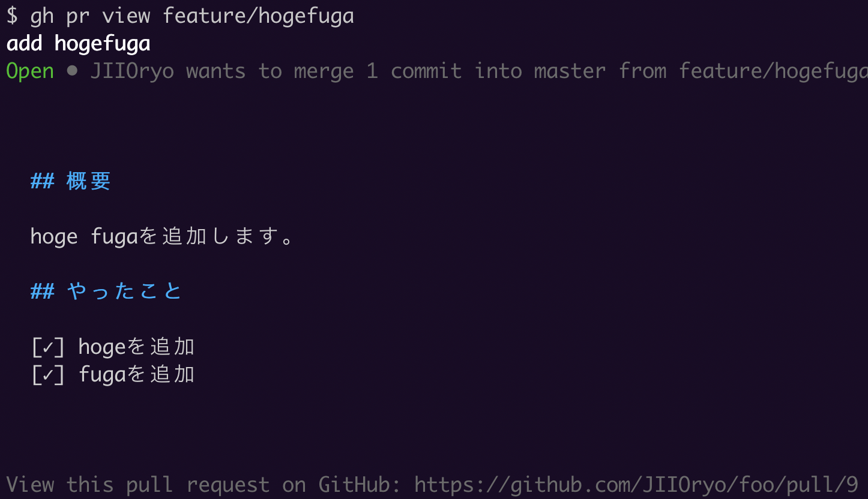Click the hash marks before やったこと

(42, 291)
